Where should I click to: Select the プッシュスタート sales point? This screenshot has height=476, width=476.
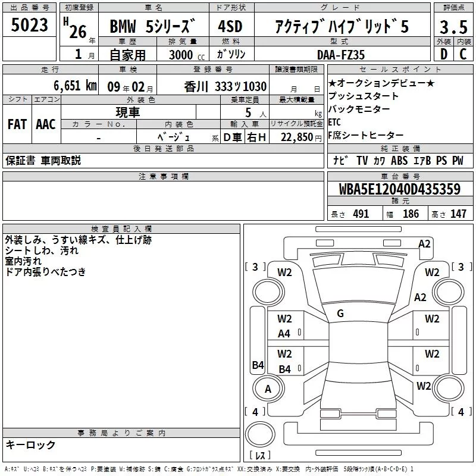coord(364,96)
